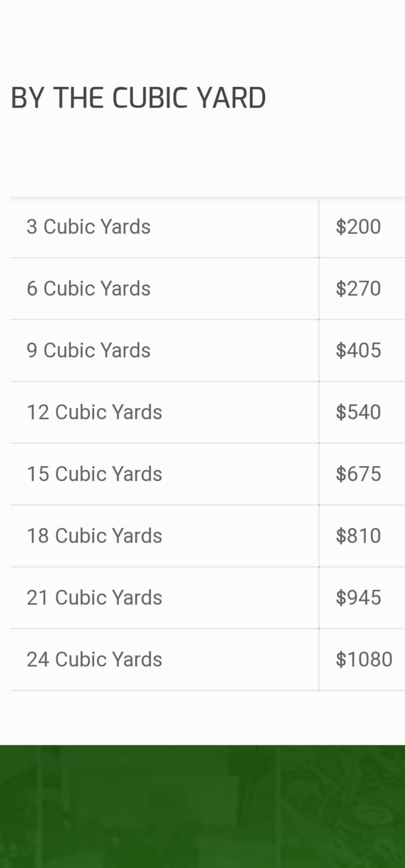
Task: Select the '6 Cubic Yards' row label
Action: point(89,289)
